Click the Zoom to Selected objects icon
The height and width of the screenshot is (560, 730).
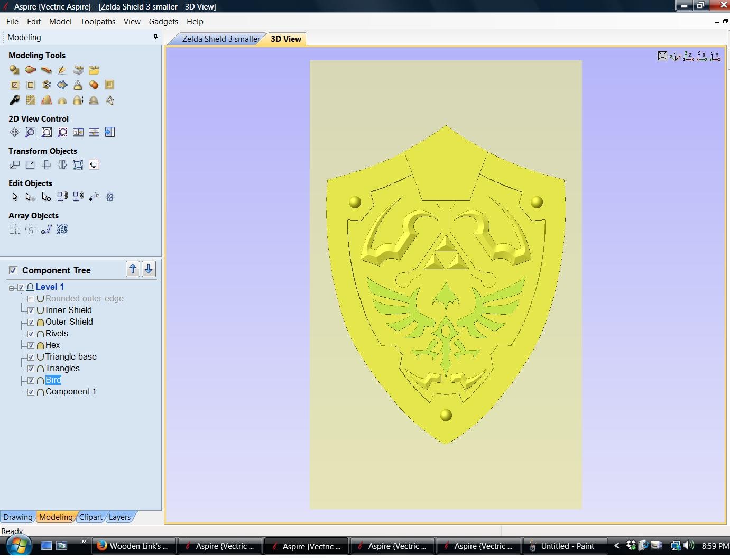(x=62, y=132)
